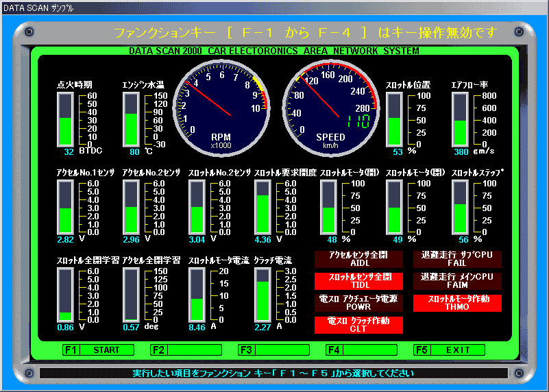Click the airflow value 380
The height and width of the screenshot is (392, 549).
click(461, 152)
